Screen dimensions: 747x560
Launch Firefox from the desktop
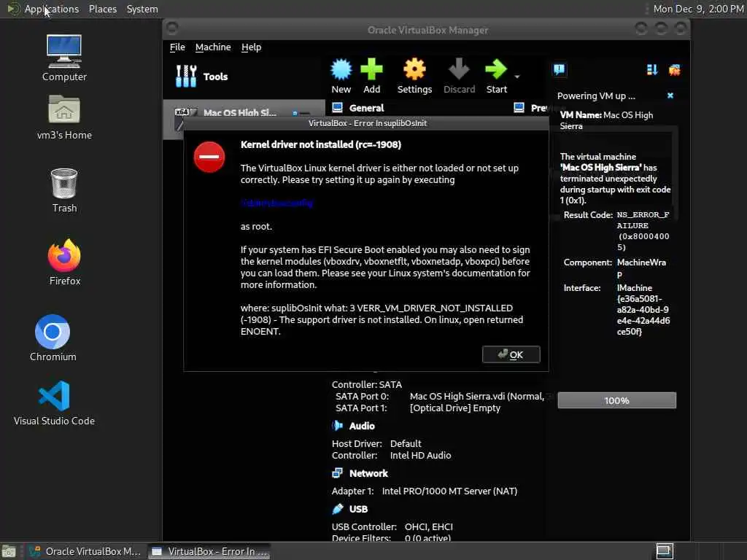tap(64, 262)
